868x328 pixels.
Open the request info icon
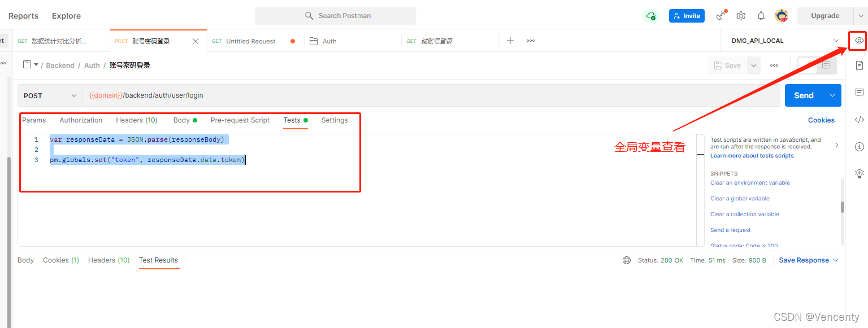click(x=860, y=147)
